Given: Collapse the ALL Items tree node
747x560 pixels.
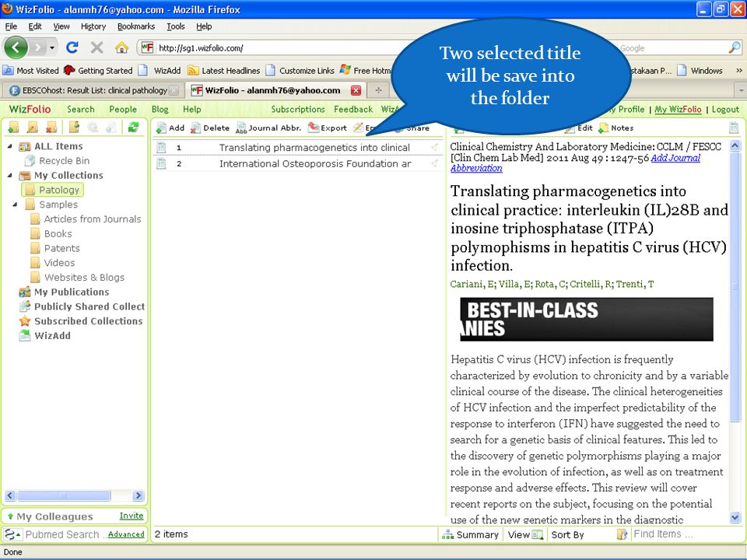Looking at the screenshot, I should click(x=10, y=146).
